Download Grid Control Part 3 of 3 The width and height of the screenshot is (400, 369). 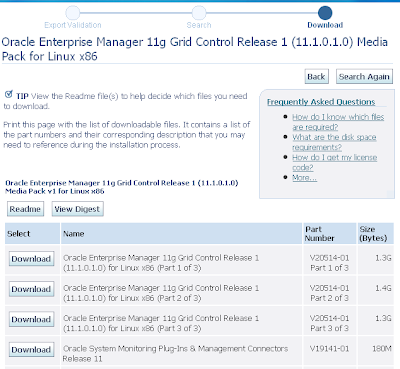(31, 319)
